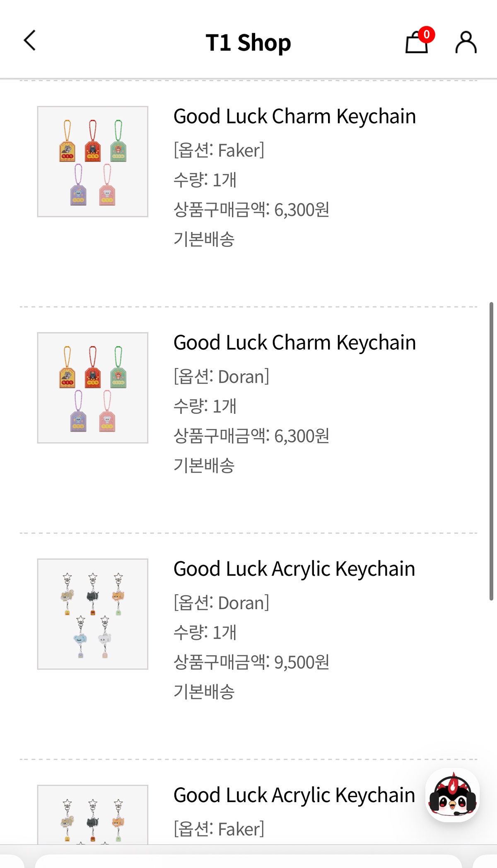Image resolution: width=497 pixels, height=868 pixels.
Task: Open the mascot chat support button
Action: pos(452,796)
